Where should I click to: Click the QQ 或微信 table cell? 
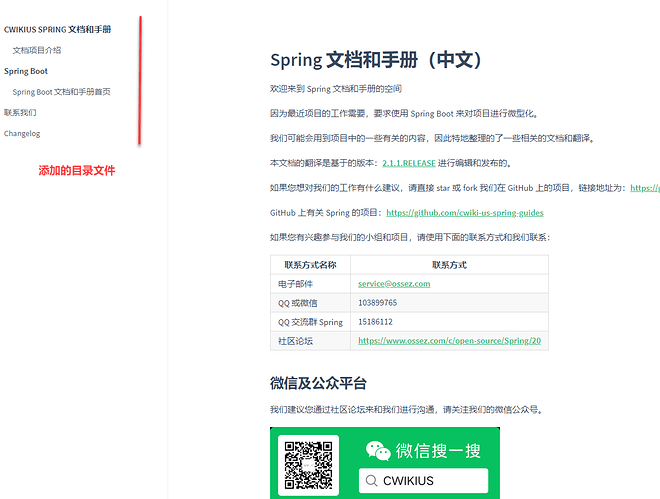click(310, 303)
